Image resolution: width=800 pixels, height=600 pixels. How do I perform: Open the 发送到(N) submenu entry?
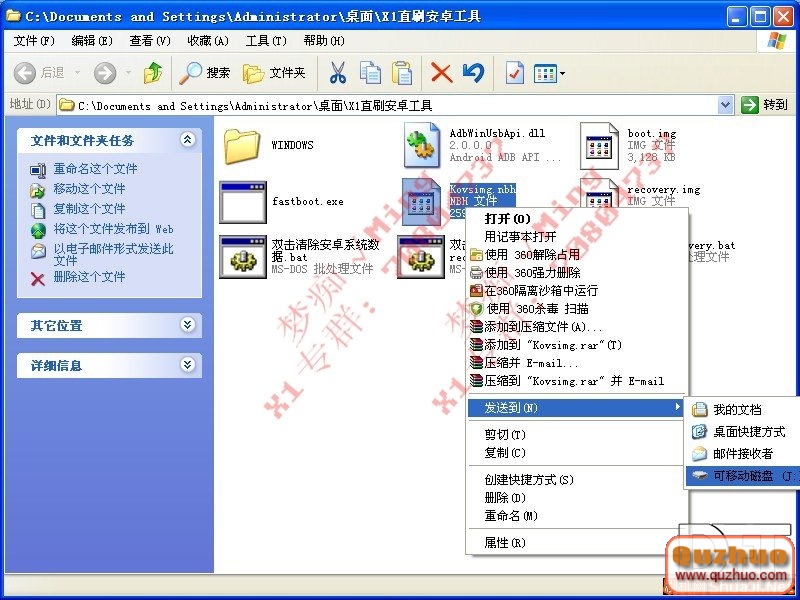click(577, 408)
